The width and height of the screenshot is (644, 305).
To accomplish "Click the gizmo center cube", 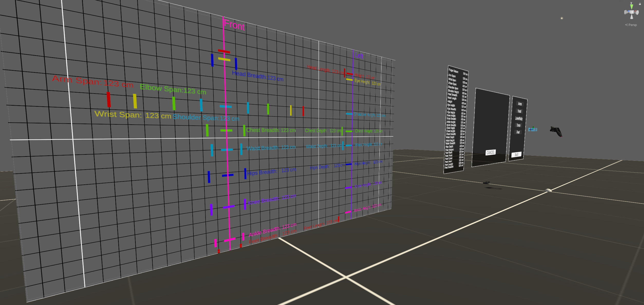I will pyautogui.click(x=631, y=12).
